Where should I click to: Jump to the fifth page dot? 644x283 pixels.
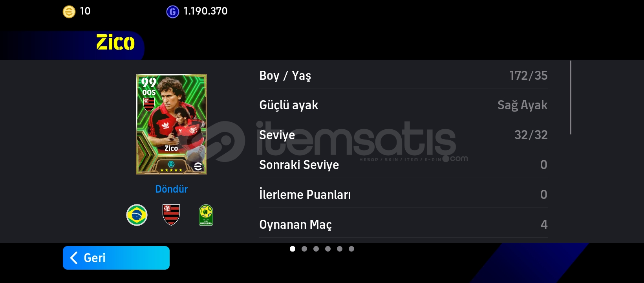[340, 249]
